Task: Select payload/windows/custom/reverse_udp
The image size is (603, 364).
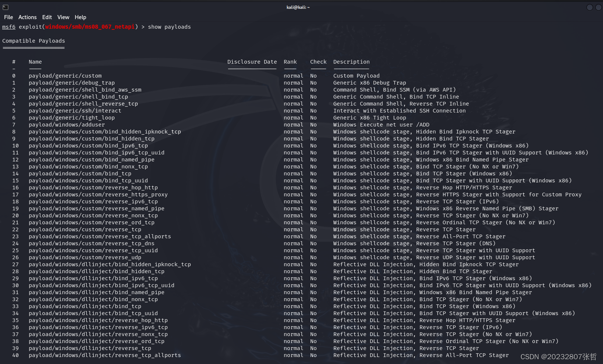Action: click(x=85, y=257)
